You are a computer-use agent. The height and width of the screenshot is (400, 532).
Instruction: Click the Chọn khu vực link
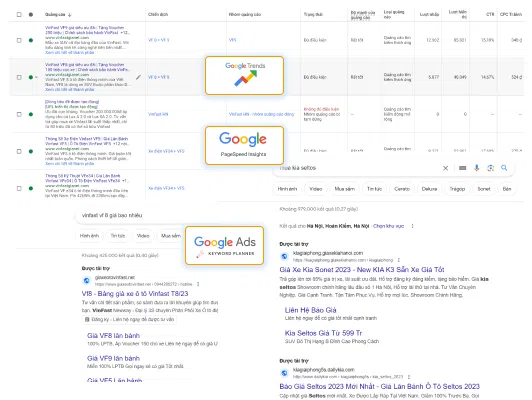click(x=388, y=226)
